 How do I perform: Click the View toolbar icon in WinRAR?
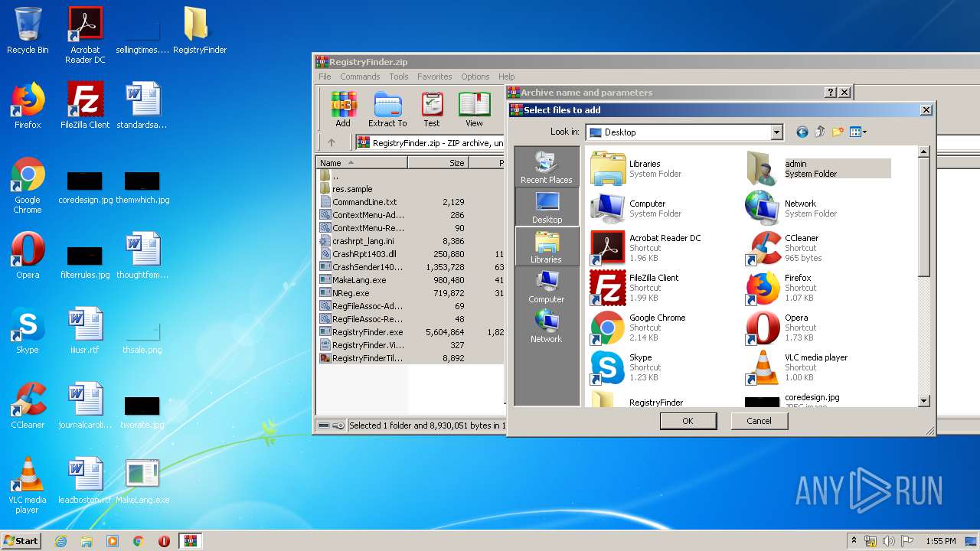[474, 109]
